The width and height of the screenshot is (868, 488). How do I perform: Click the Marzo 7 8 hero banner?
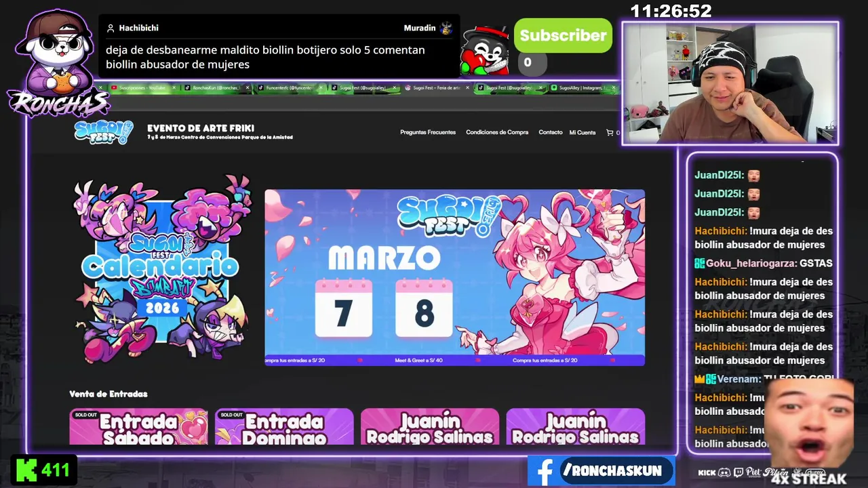coord(454,277)
